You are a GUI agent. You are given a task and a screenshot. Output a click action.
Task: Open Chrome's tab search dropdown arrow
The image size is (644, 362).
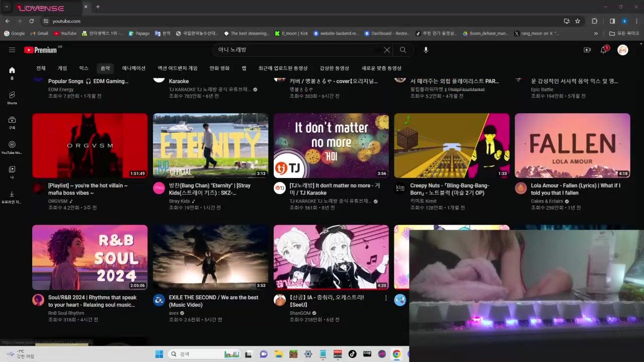tap(7, 7)
